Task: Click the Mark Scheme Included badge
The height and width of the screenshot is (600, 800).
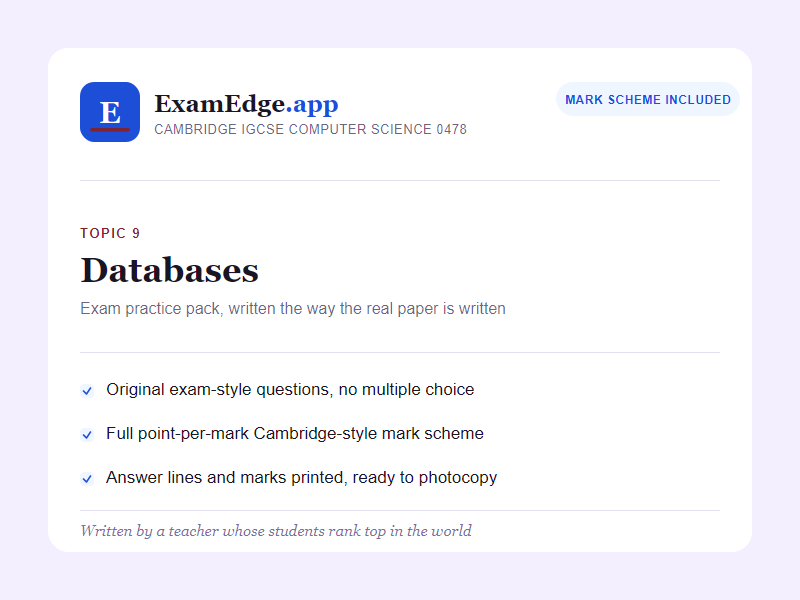Action: (648, 99)
